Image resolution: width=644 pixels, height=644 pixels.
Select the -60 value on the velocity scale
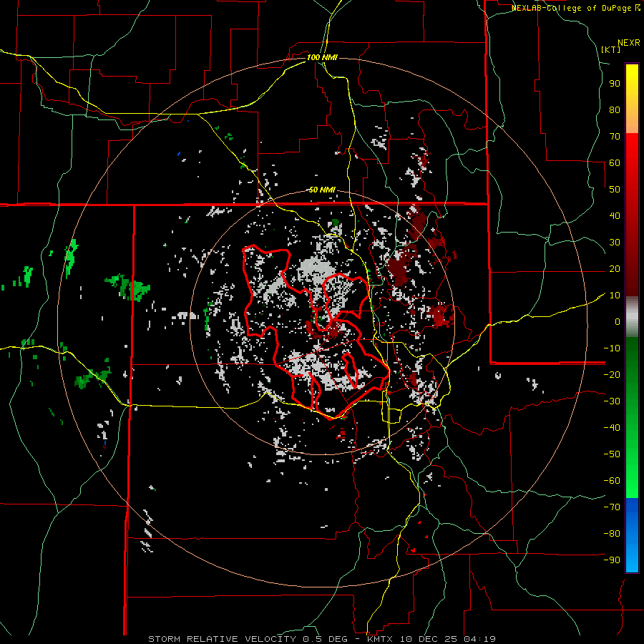coord(612,481)
